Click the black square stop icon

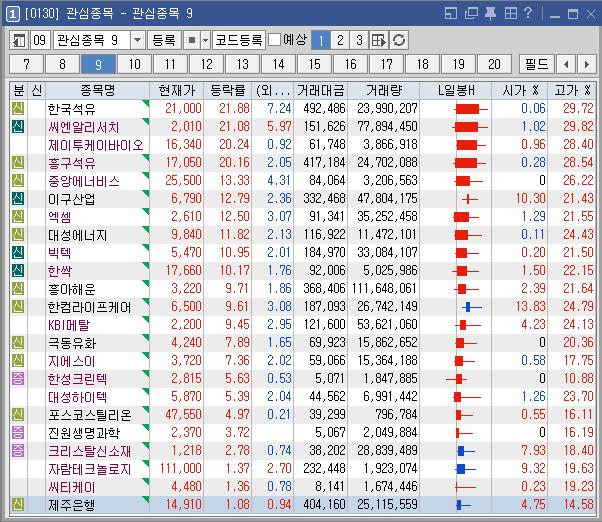point(192,40)
